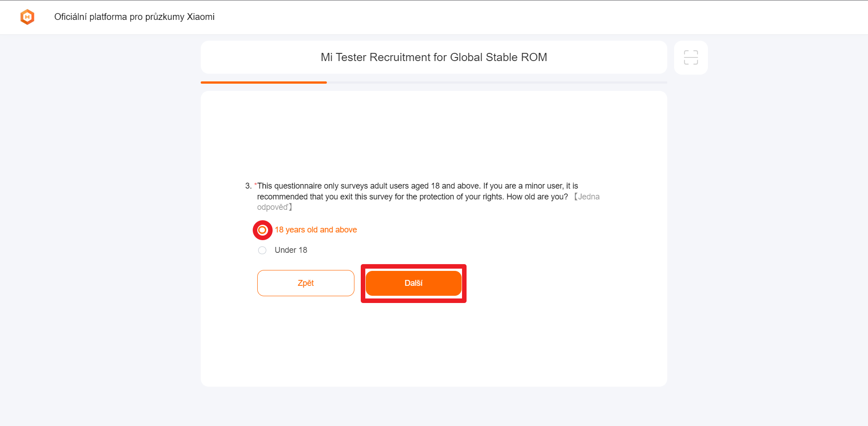Select the "18 years old and above" radio button
The height and width of the screenshot is (426, 868).
(262, 230)
